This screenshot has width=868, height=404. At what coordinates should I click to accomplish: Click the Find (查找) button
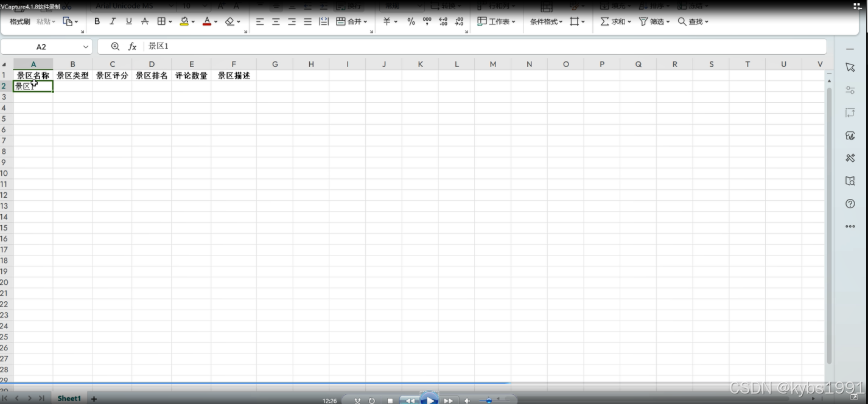click(x=693, y=21)
